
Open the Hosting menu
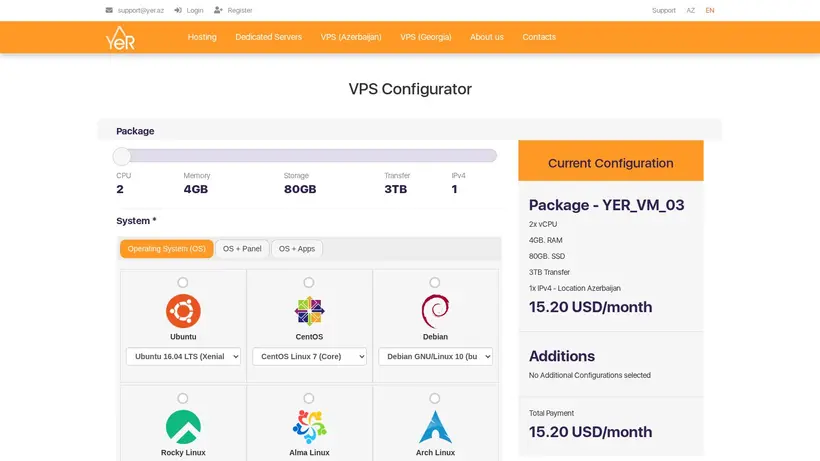pos(202,37)
